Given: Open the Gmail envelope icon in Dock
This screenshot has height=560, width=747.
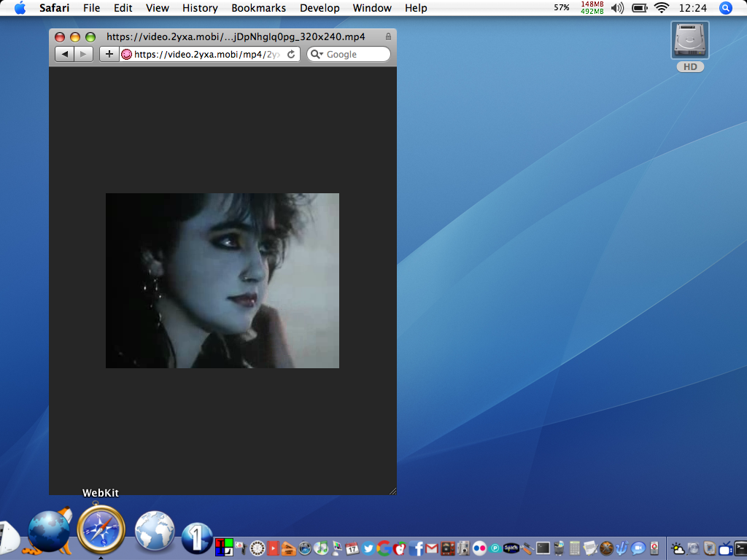Looking at the screenshot, I should tap(432, 548).
